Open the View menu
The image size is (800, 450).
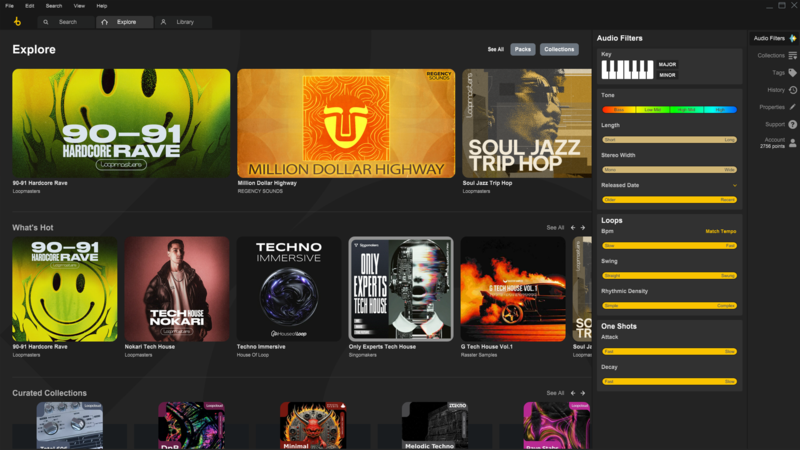79,6
